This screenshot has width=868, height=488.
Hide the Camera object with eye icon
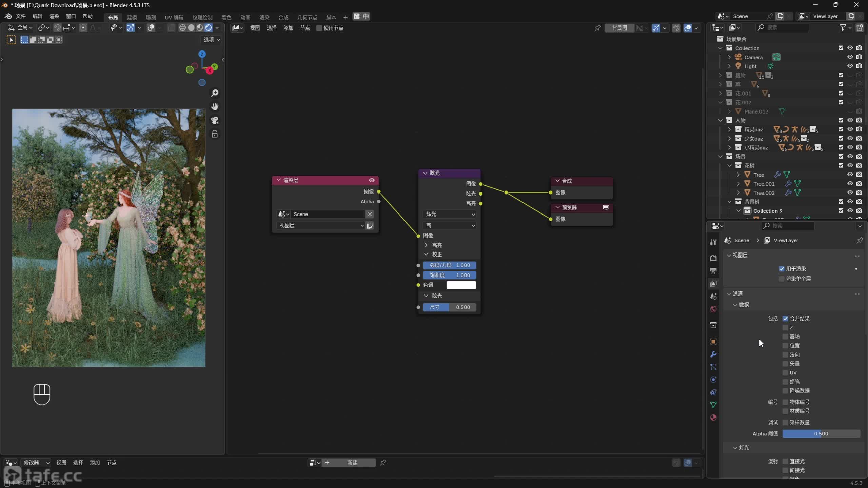850,57
